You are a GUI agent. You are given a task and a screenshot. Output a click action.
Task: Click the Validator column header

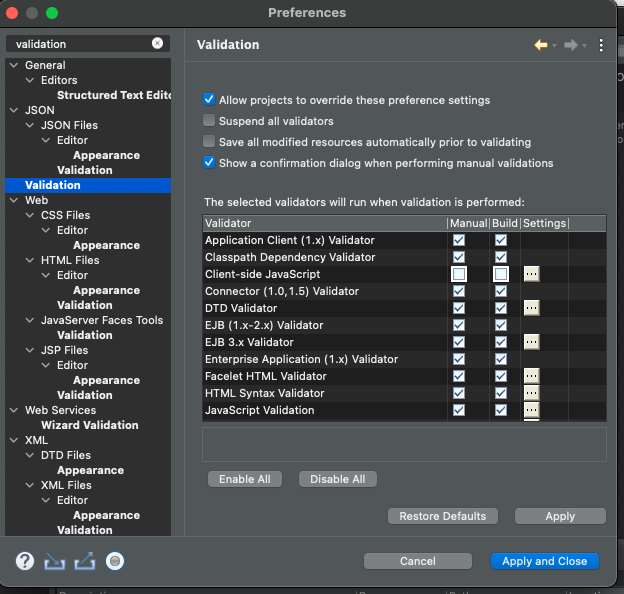[x=325, y=223]
